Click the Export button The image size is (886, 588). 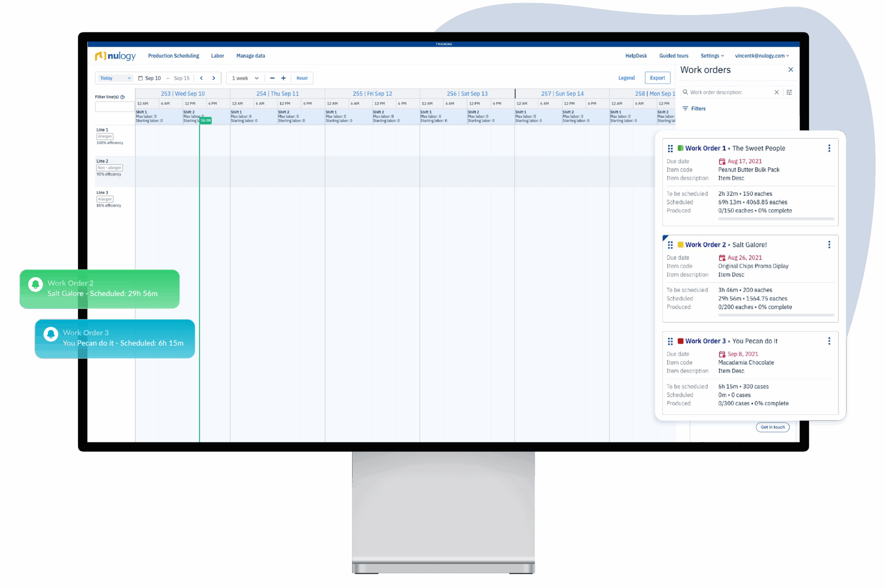coord(657,78)
